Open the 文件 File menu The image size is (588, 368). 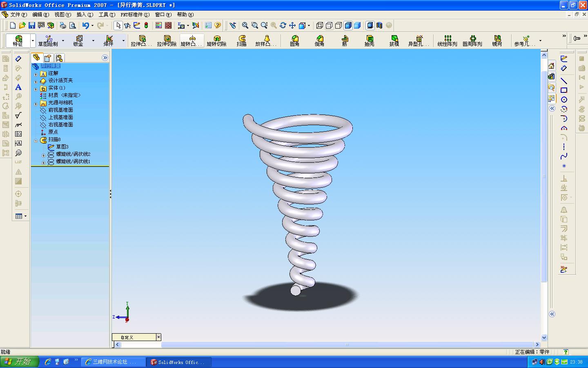[x=18, y=15]
